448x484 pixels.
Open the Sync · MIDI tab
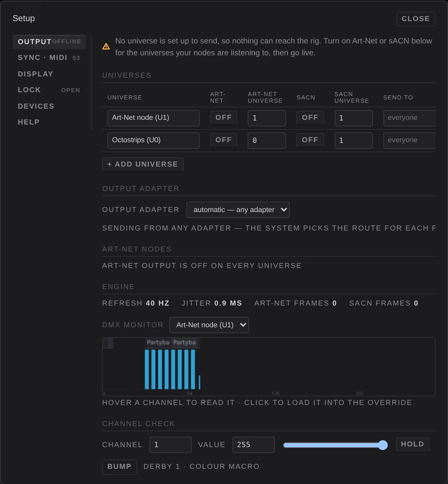pyautogui.click(x=49, y=58)
